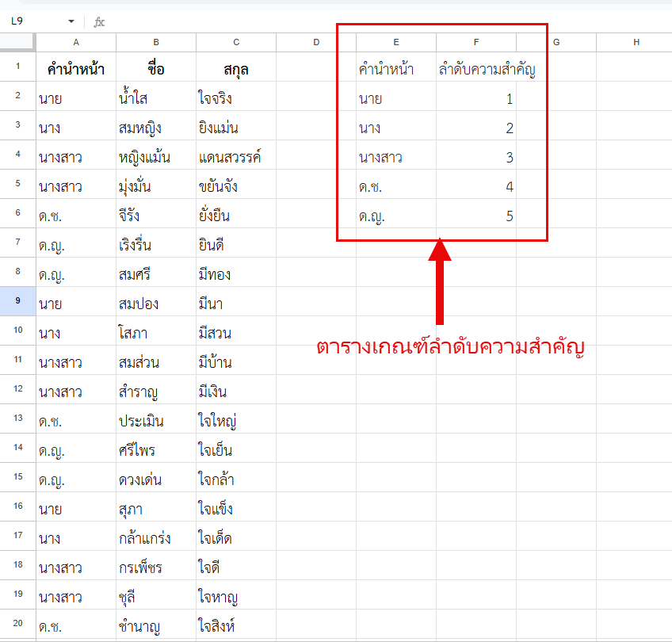Click cell ขยันจัง

tap(236, 185)
